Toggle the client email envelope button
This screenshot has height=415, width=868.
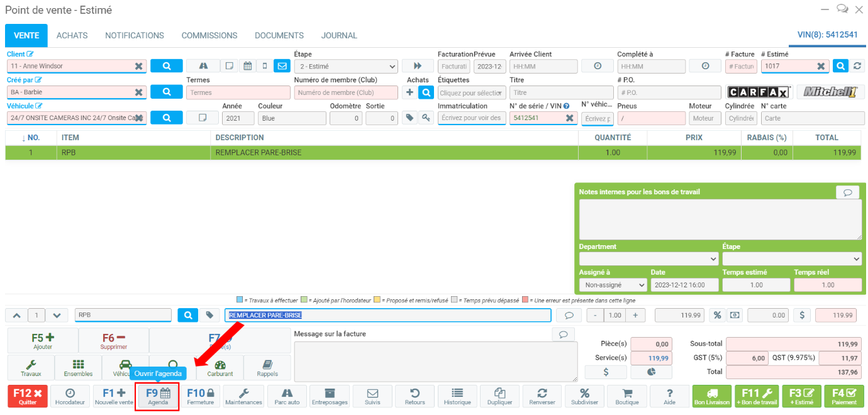pos(282,66)
